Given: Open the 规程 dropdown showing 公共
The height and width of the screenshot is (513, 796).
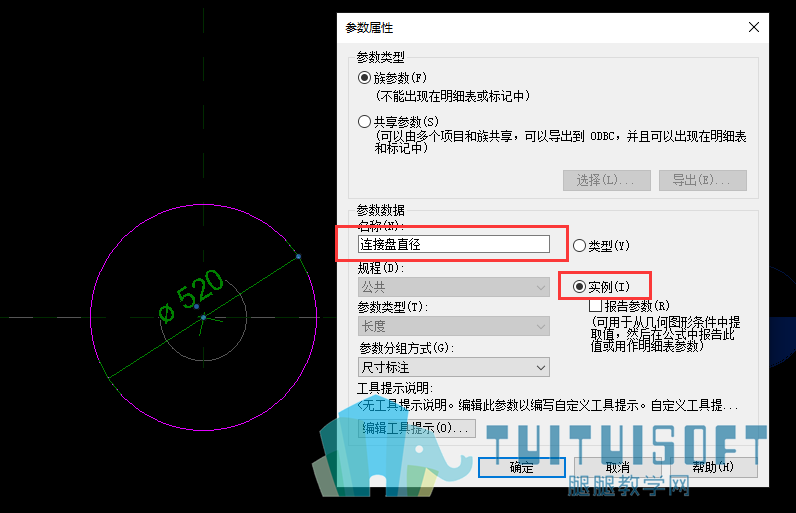Looking at the screenshot, I should tap(454, 287).
